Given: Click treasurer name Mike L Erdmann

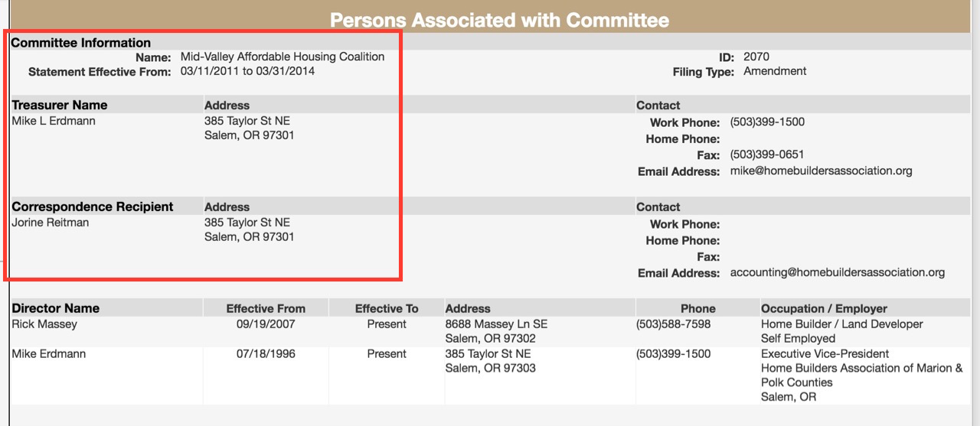Looking at the screenshot, I should (54, 121).
